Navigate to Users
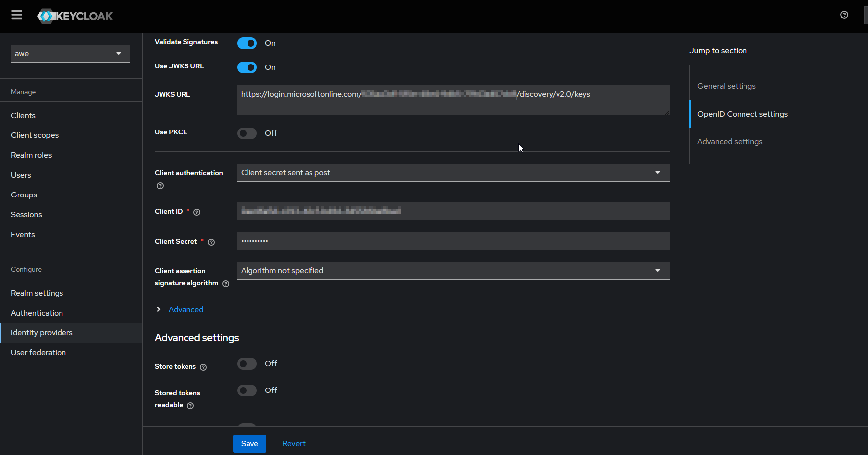 [21, 175]
